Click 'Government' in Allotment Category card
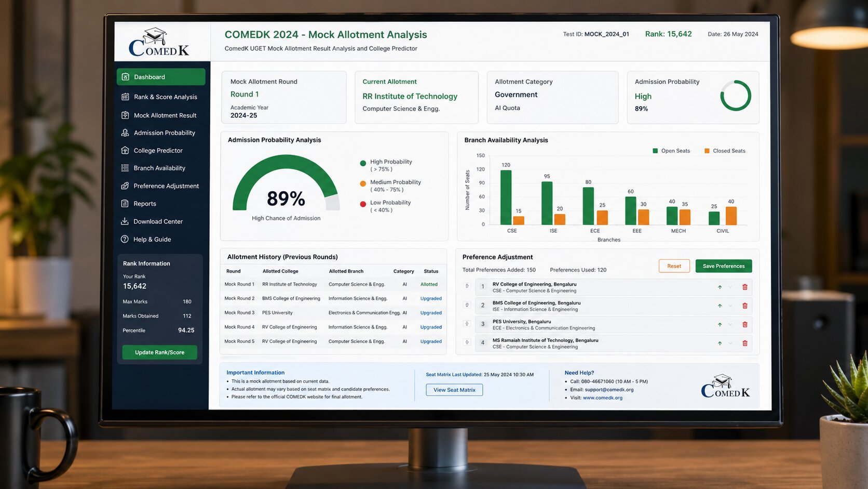Screen dimensions: 868x489 516,95
